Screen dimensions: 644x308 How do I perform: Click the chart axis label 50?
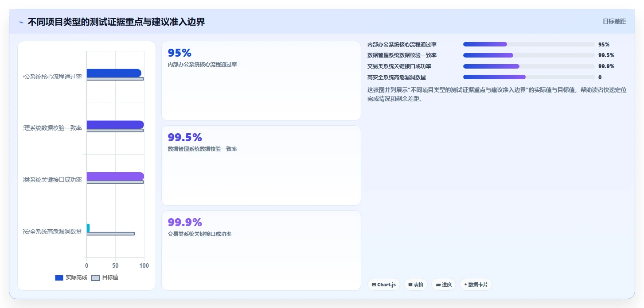(115, 266)
